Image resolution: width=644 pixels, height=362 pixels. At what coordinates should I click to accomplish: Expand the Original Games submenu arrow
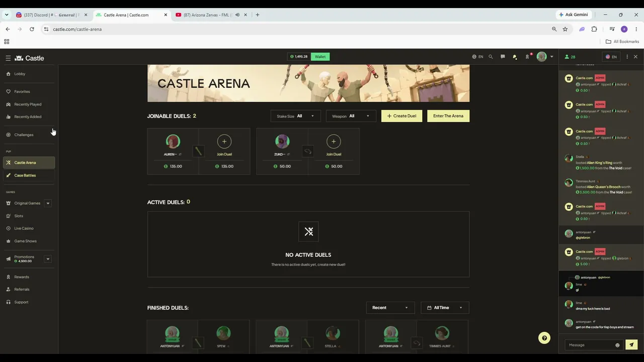(48, 203)
